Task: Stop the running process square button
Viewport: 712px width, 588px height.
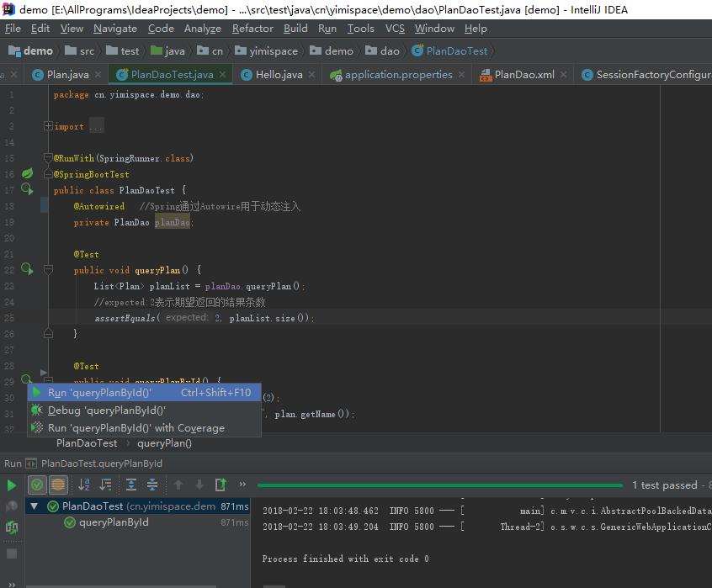Action: tap(12, 554)
